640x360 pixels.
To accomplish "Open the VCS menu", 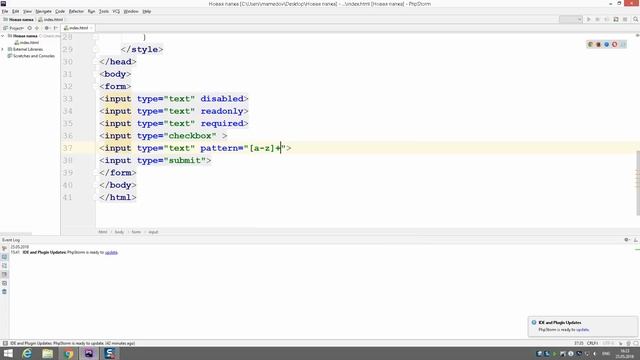I will pos(116,11).
